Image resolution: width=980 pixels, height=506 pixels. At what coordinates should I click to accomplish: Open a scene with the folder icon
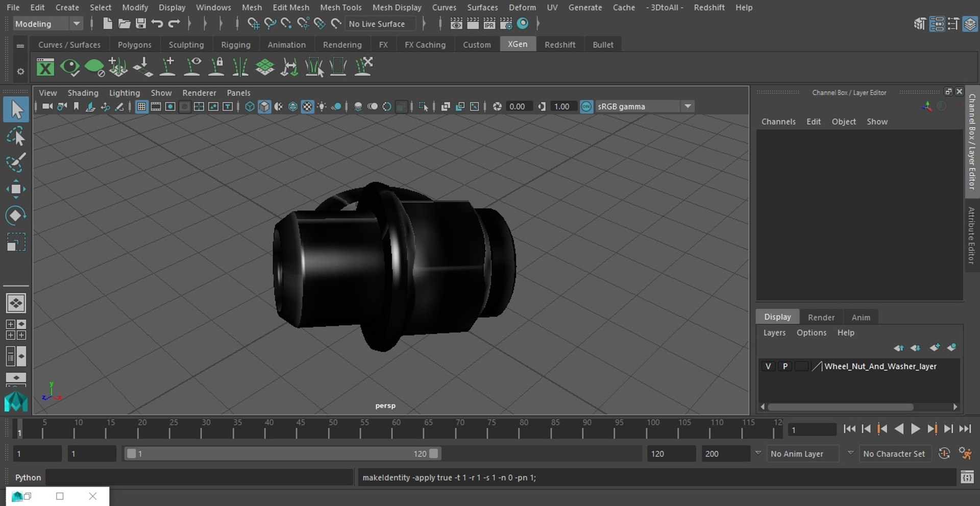(x=124, y=23)
